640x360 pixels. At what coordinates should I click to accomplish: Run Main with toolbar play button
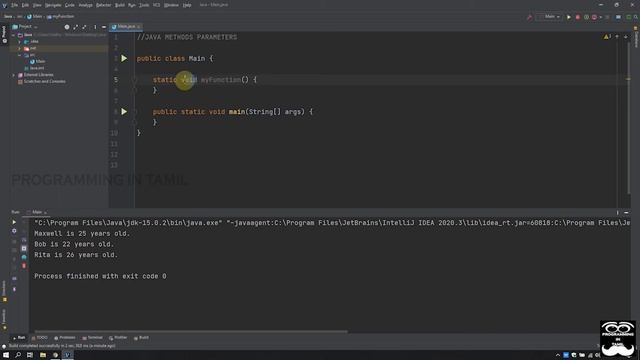click(x=569, y=17)
